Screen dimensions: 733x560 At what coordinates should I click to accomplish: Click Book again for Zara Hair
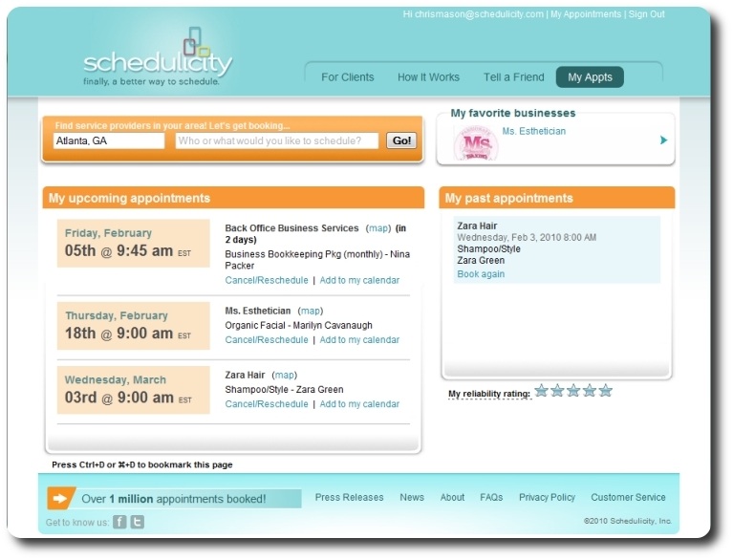click(481, 274)
